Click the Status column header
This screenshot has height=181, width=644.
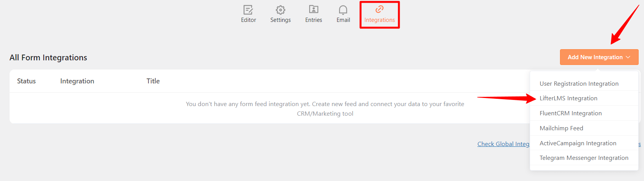click(x=26, y=81)
